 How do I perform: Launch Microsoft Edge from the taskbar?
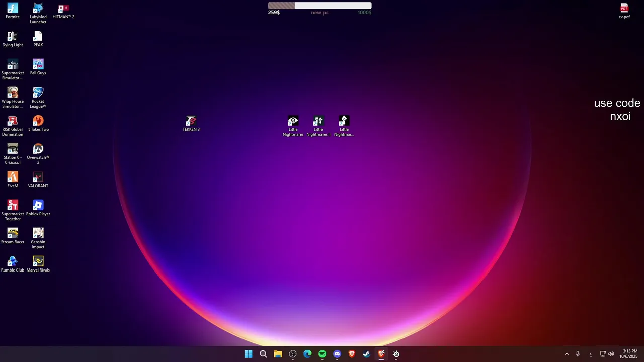(307, 354)
